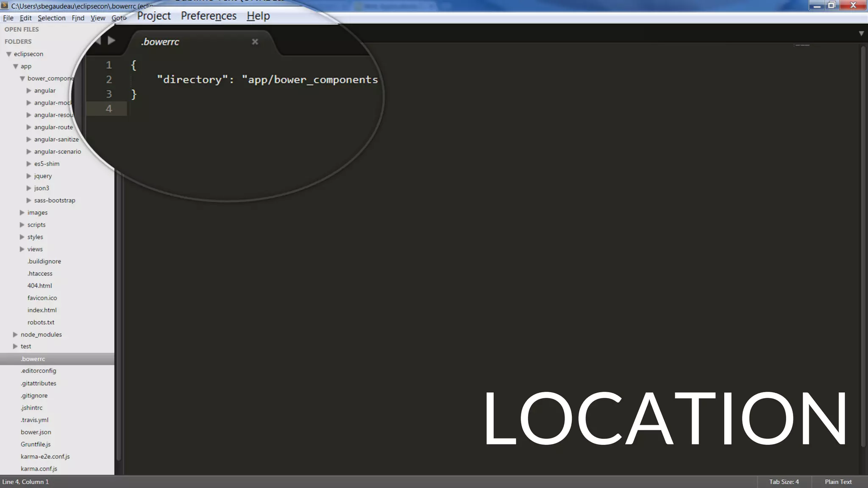Open bower.json file
868x488 pixels.
(36, 432)
